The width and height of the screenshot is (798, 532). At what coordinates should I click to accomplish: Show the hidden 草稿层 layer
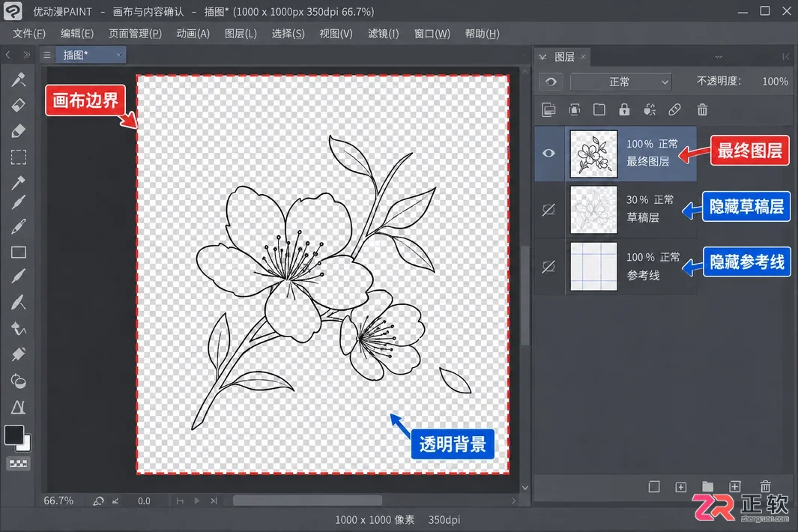[x=548, y=210]
